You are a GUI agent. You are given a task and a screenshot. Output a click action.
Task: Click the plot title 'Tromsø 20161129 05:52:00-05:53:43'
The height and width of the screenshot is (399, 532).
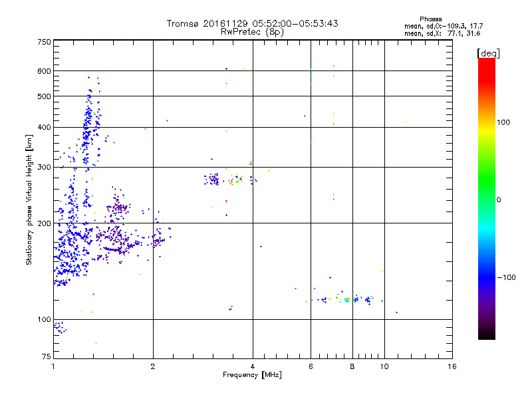[252, 23]
